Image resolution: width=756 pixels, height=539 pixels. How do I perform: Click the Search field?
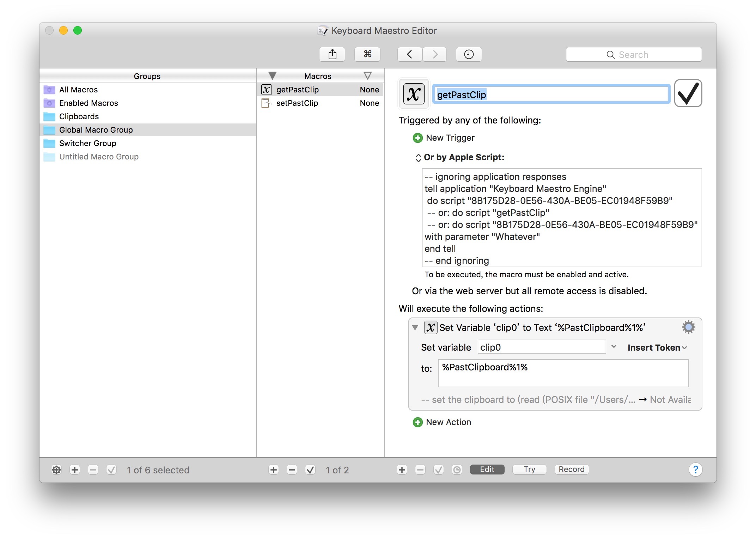[634, 54]
